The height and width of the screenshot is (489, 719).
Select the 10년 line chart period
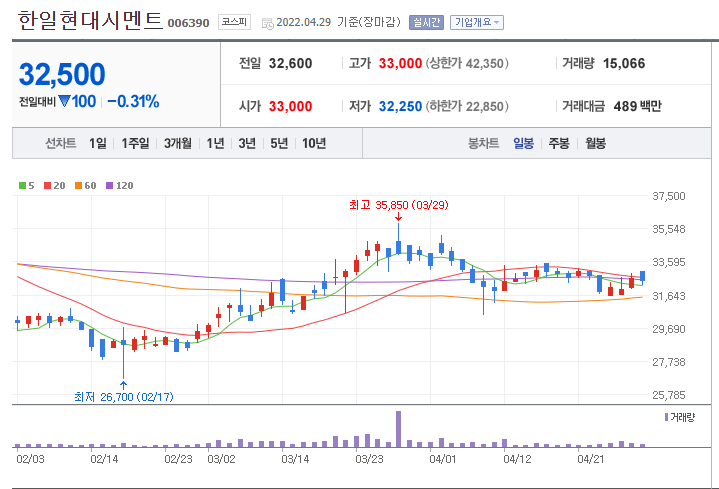tap(314, 144)
